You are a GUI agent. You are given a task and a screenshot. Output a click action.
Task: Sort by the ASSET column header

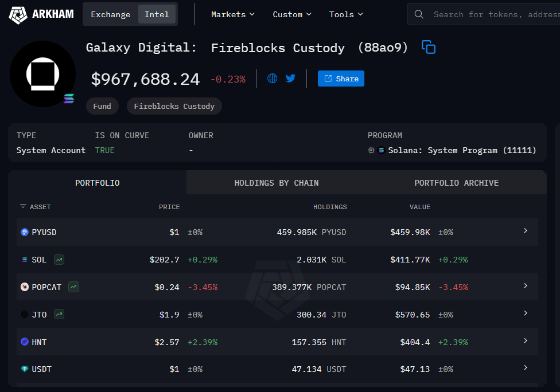[x=40, y=207]
